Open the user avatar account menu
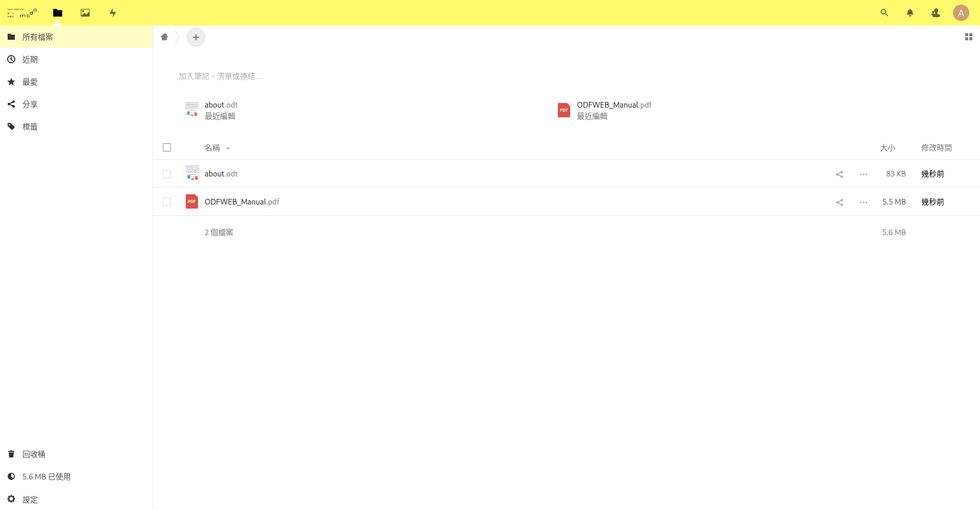 pos(961,13)
